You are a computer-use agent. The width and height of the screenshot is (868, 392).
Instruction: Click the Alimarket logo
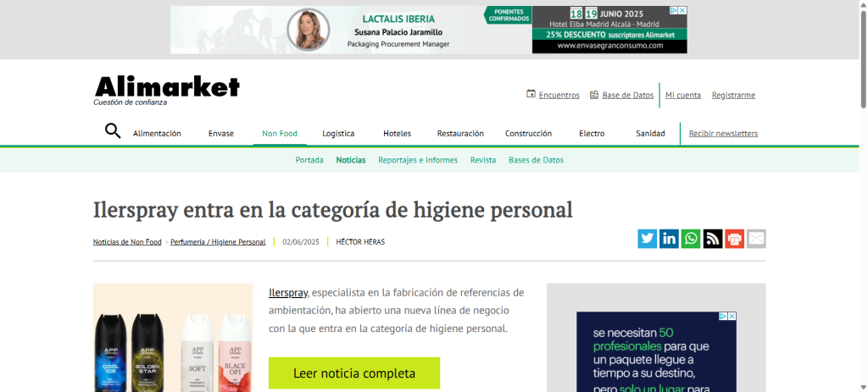tap(167, 87)
